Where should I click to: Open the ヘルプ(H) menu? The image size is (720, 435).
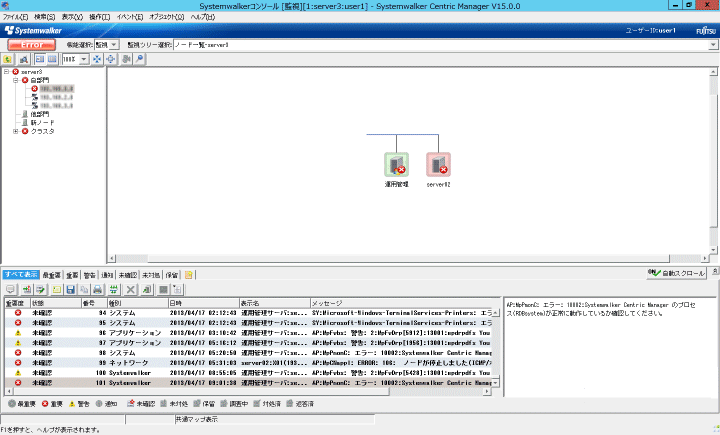[x=202, y=17]
